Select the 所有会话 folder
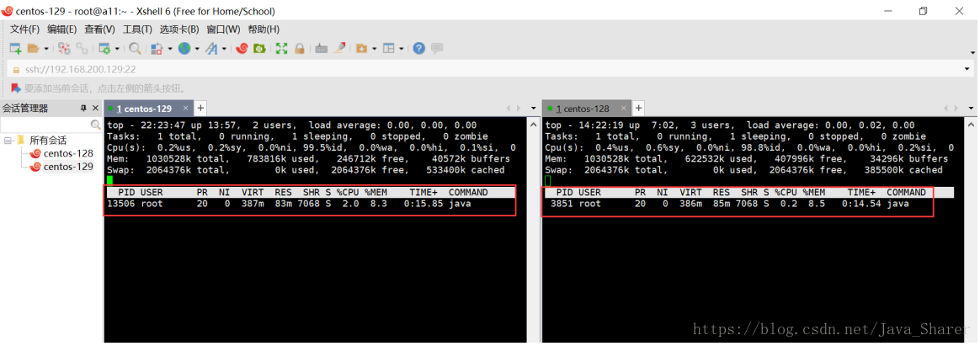The height and width of the screenshot is (346, 980). click(x=48, y=141)
